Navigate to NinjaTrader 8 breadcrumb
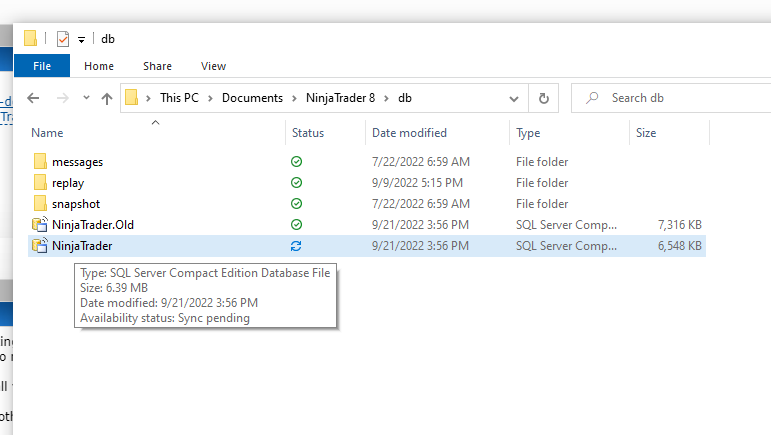 (x=340, y=98)
